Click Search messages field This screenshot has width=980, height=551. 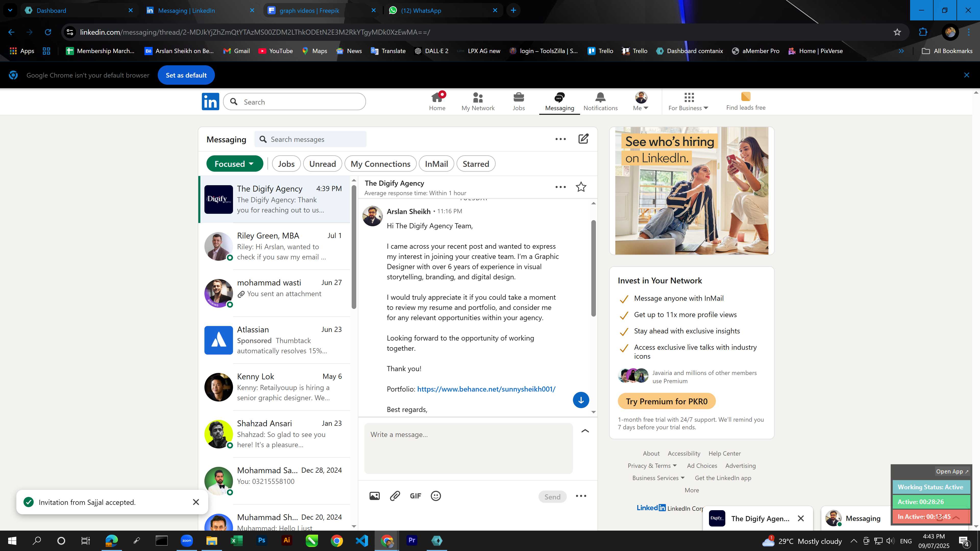pos(310,139)
